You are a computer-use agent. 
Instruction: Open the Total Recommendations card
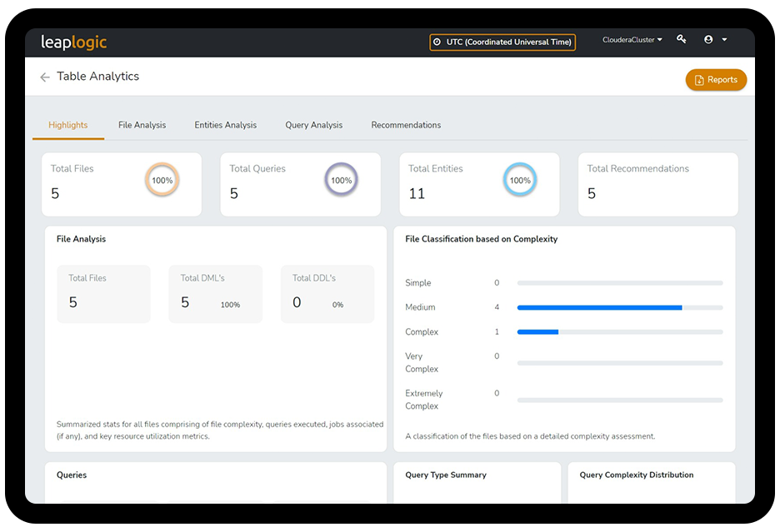tap(657, 183)
